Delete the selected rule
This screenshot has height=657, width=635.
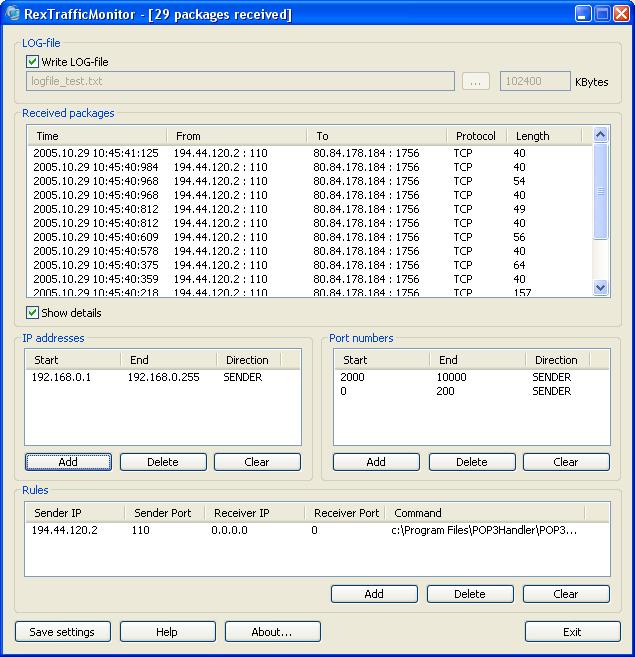click(x=470, y=594)
